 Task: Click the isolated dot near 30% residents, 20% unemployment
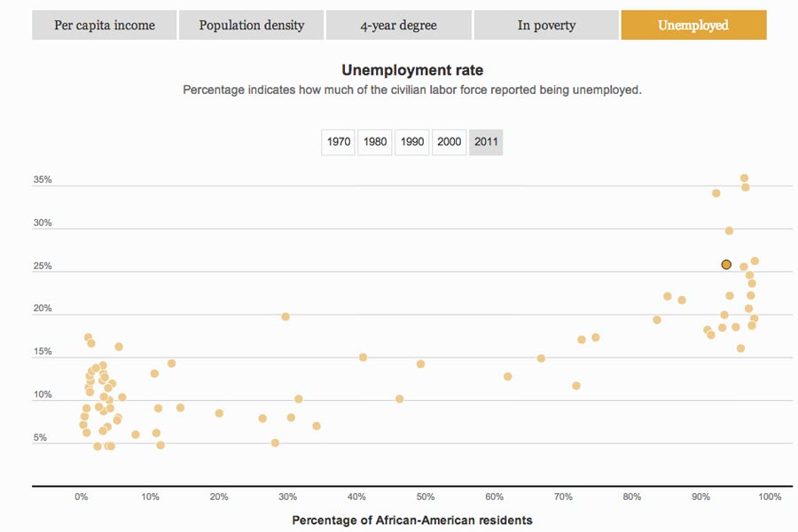[286, 317]
